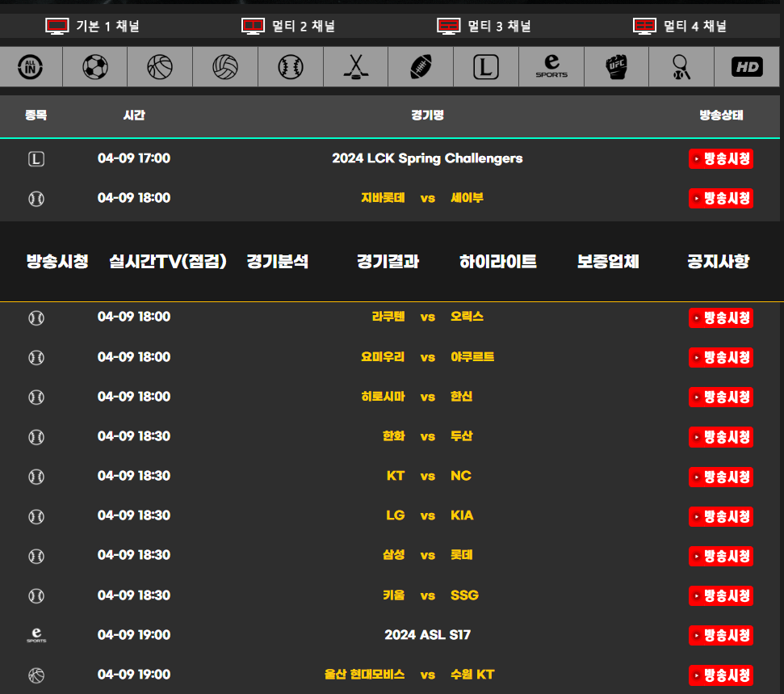Click baseball icon in LG vs KIA row

(x=36, y=516)
